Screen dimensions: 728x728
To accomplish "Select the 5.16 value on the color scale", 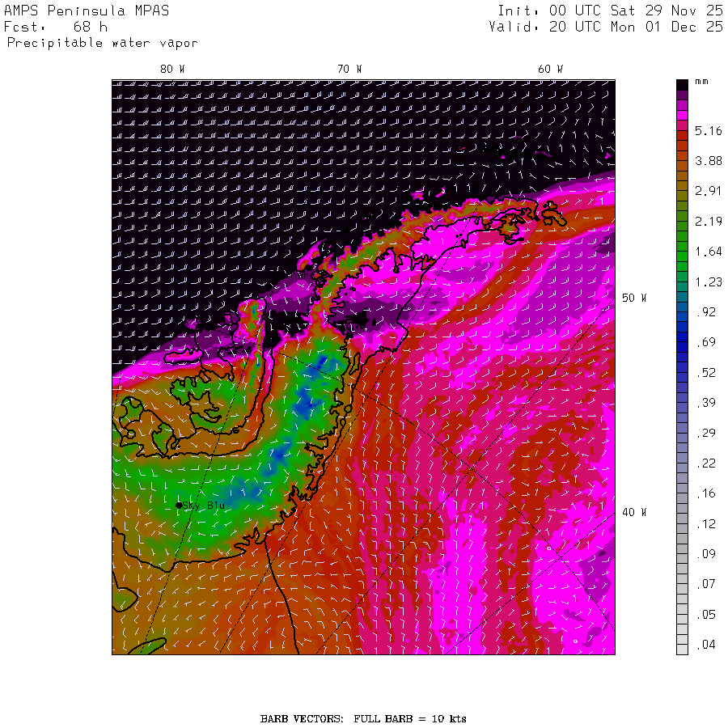I will coord(707,130).
